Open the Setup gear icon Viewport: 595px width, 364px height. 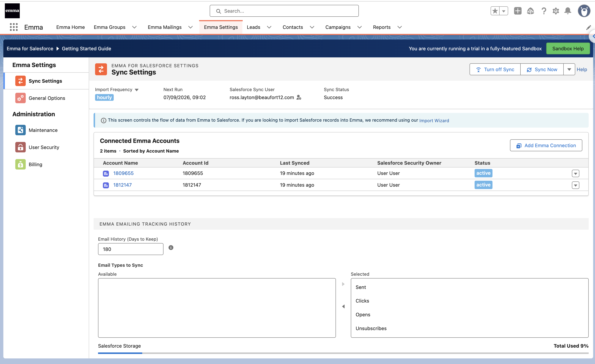pyautogui.click(x=556, y=11)
